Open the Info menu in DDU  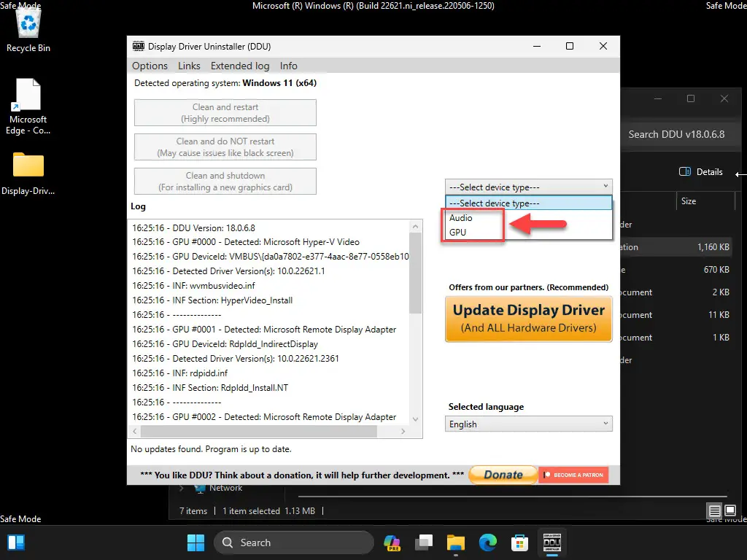coord(288,66)
